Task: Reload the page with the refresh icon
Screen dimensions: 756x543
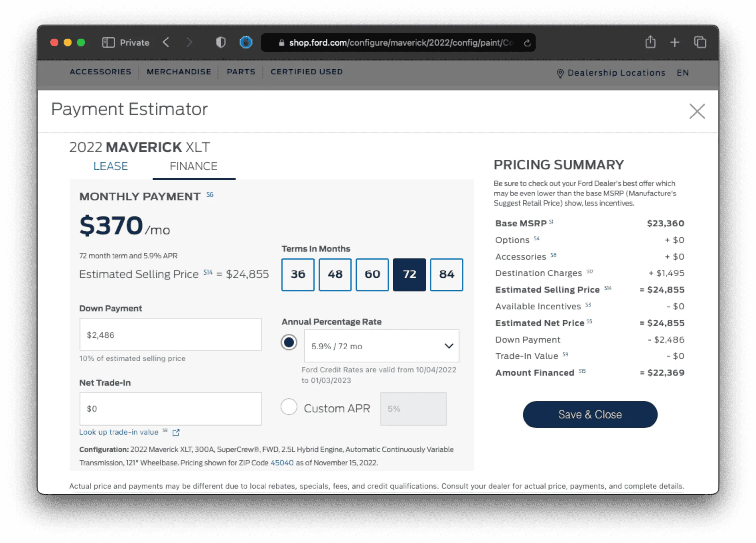Action: [x=527, y=43]
